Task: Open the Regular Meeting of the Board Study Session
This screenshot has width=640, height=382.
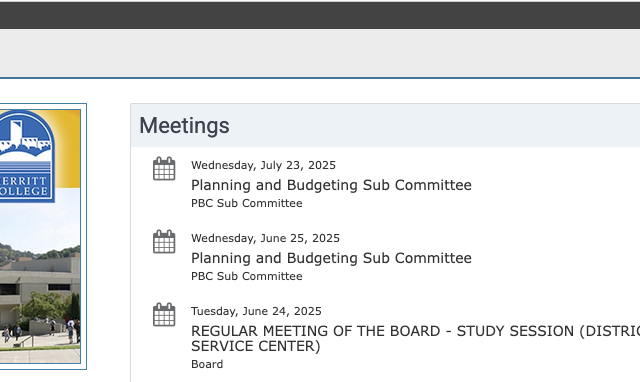Action: coord(415,338)
